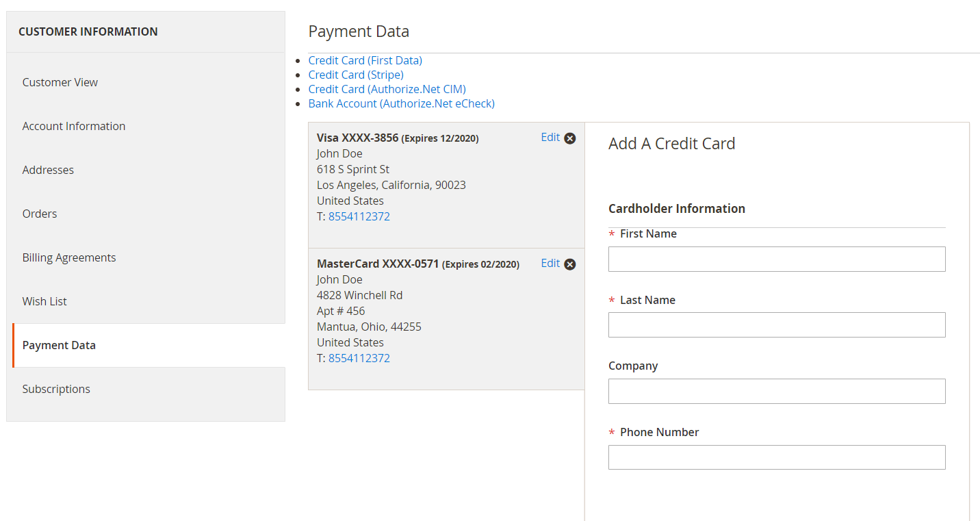This screenshot has height=521, width=980.
Task: Click into the Company field
Action: click(x=777, y=392)
